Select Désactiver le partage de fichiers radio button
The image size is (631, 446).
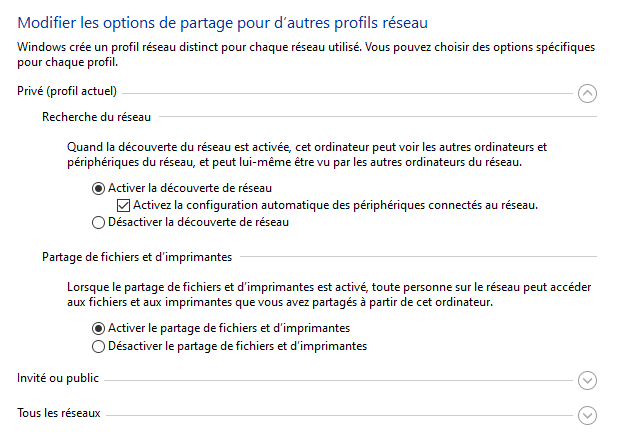pos(98,346)
